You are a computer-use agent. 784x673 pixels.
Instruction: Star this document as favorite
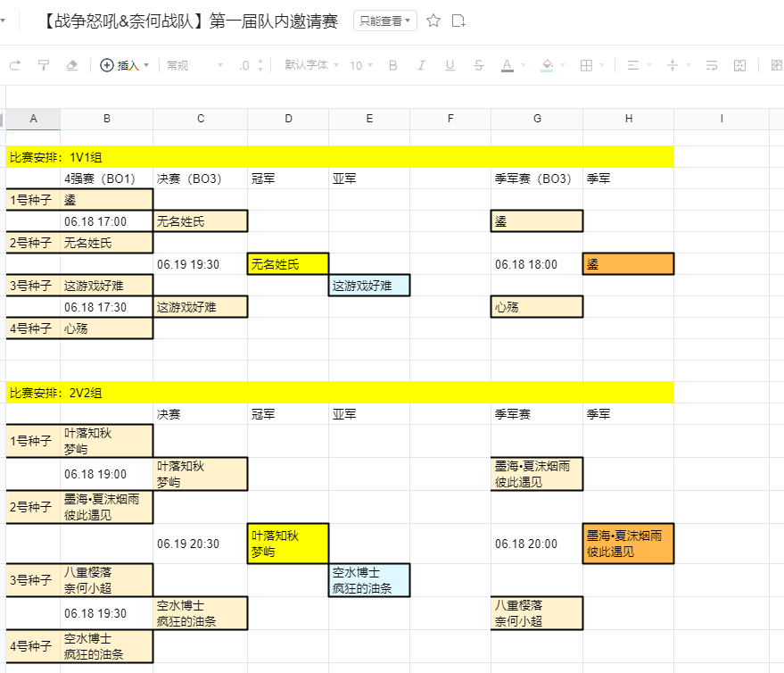point(433,21)
